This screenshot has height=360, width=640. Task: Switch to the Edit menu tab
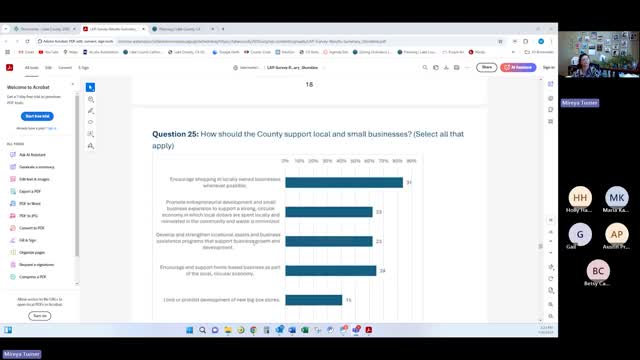49,68
